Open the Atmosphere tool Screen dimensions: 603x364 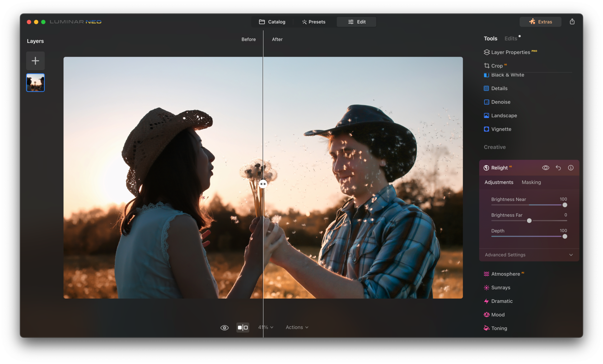[505, 274]
